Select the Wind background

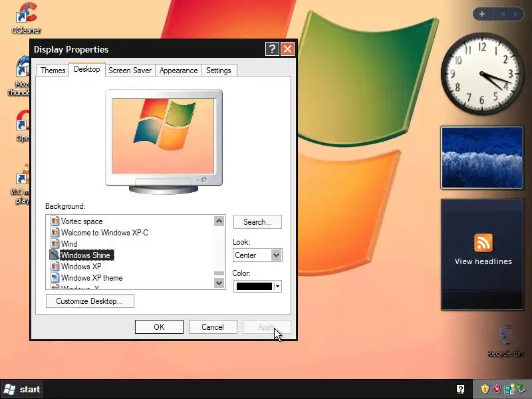tap(69, 243)
